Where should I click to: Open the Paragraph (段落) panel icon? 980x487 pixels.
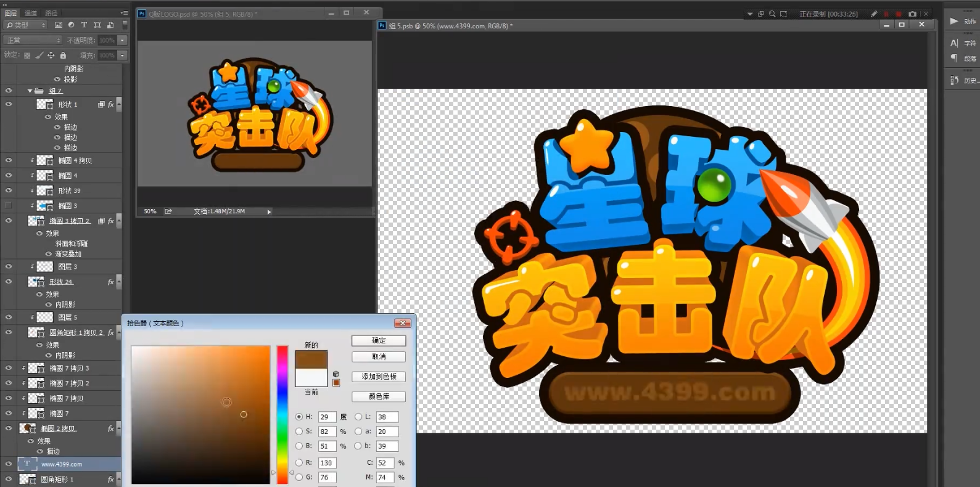click(x=954, y=59)
